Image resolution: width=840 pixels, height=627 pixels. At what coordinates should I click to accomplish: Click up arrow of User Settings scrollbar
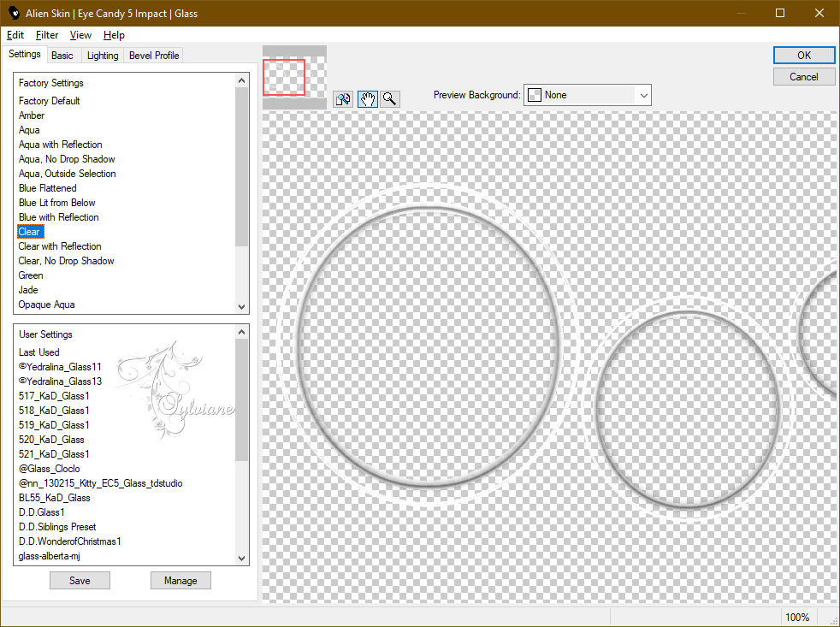coord(241,332)
